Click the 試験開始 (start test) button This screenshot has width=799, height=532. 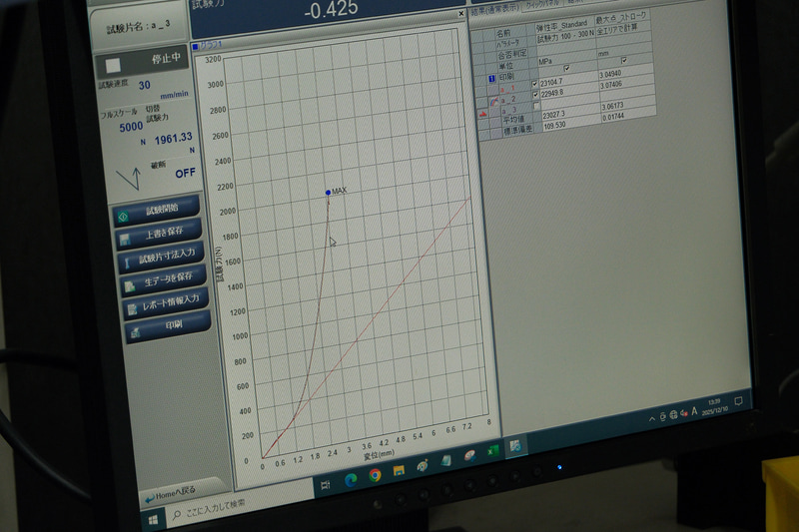(156, 211)
